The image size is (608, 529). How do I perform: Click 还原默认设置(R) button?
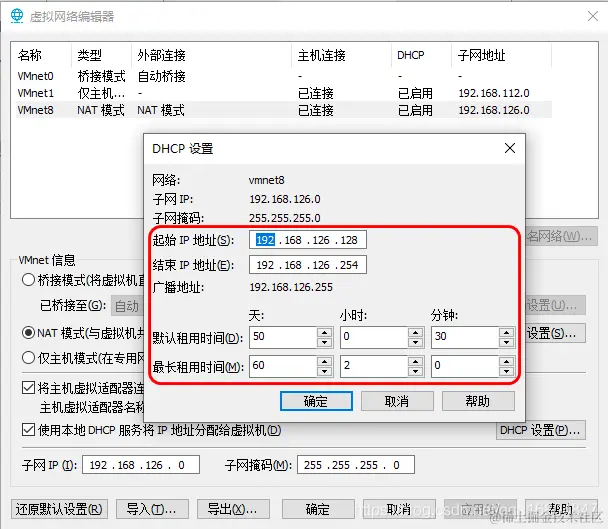pyautogui.click(x=59, y=509)
